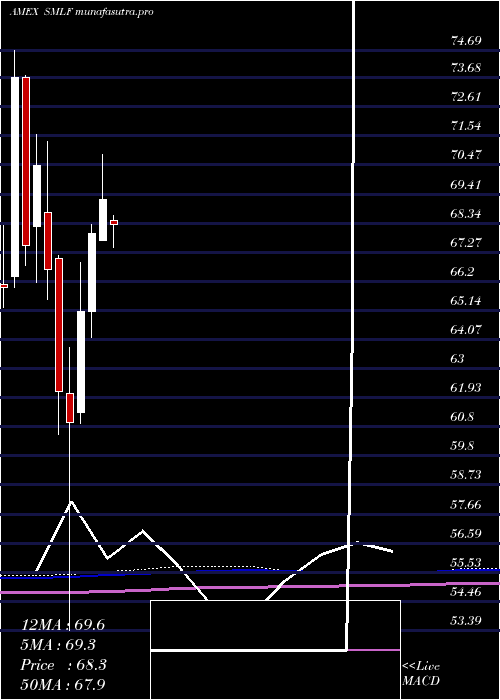Click the 68.34 price axis label
Screen dimensions: 500x700
click(x=466, y=214)
